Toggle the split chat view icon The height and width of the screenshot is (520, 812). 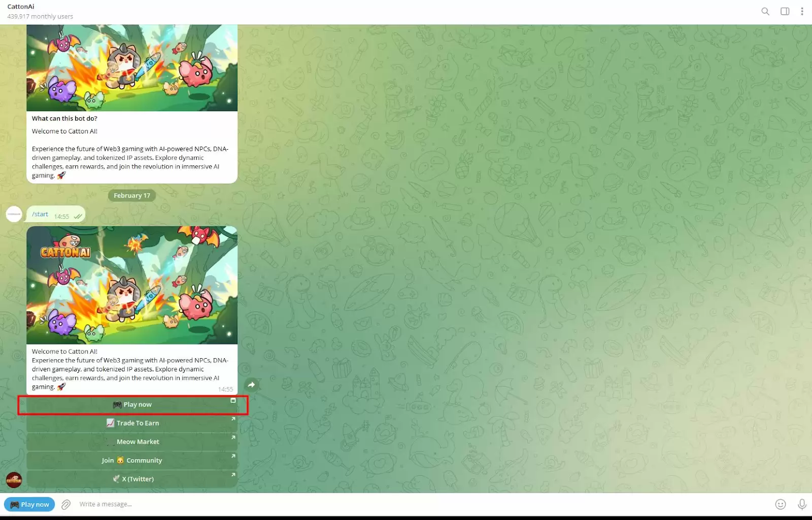[x=785, y=11]
